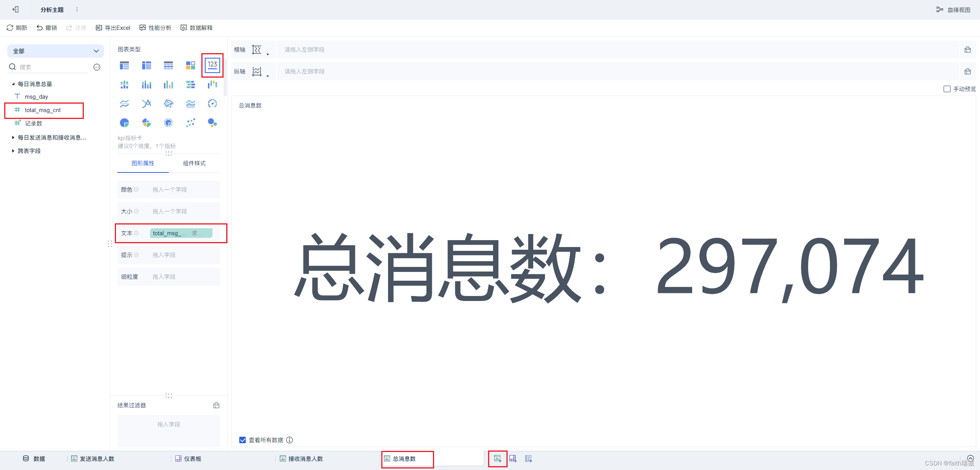The image size is (980, 470).
Task: Click the green total_msg field pill in 文本
Action: tap(181, 233)
